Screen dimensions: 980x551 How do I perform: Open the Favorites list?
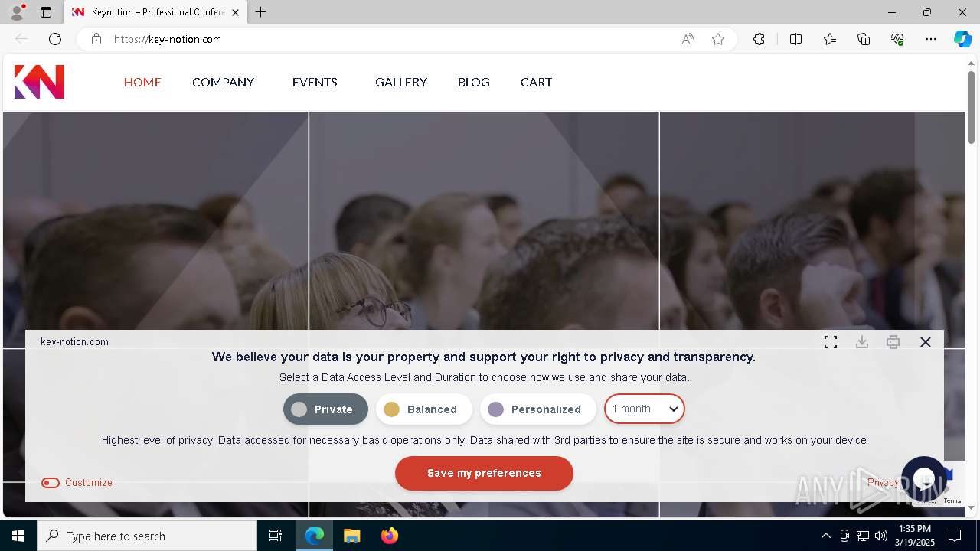[830, 39]
